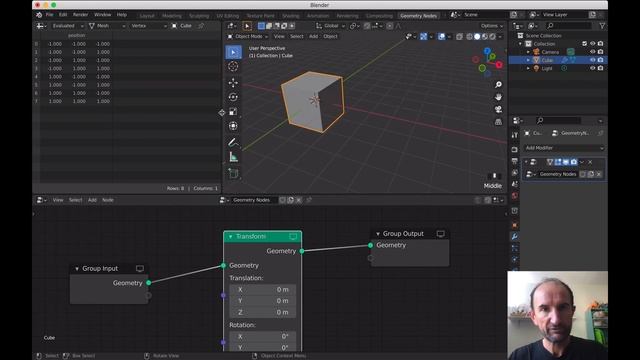Select the Rotate tool

click(233, 97)
